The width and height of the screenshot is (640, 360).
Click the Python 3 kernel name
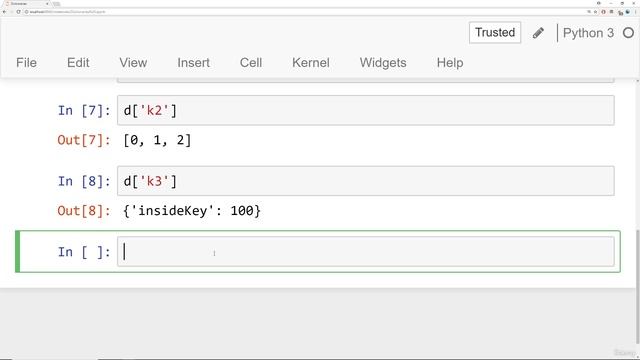[x=588, y=33]
